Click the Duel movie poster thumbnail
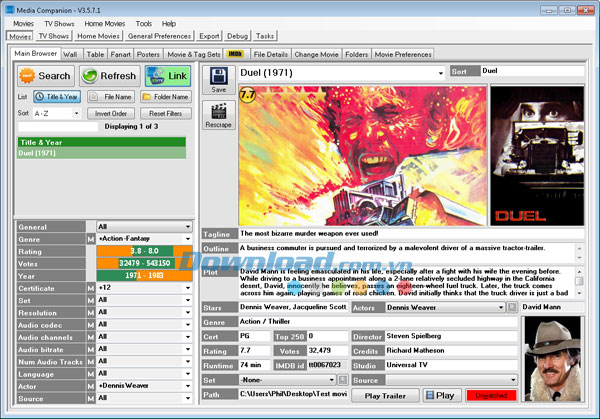 [x=537, y=156]
